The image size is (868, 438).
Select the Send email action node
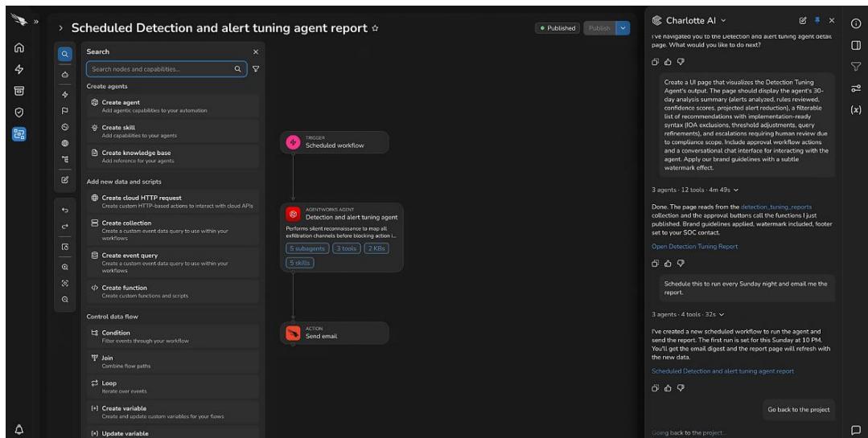(335, 333)
